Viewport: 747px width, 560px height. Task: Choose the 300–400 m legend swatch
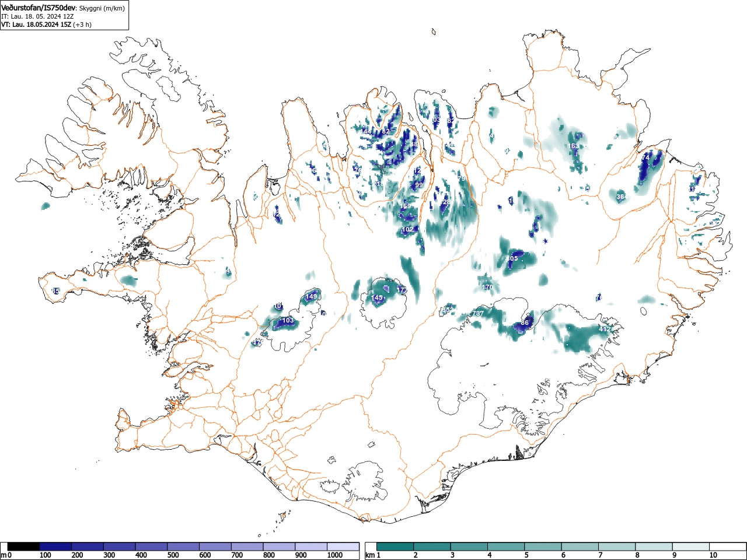[120, 547]
